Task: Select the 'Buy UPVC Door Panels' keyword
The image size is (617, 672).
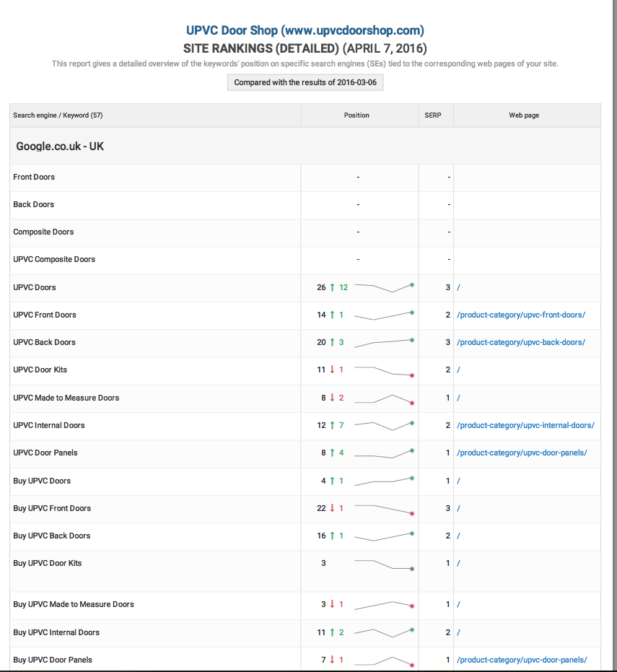Action: (x=52, y=660)
